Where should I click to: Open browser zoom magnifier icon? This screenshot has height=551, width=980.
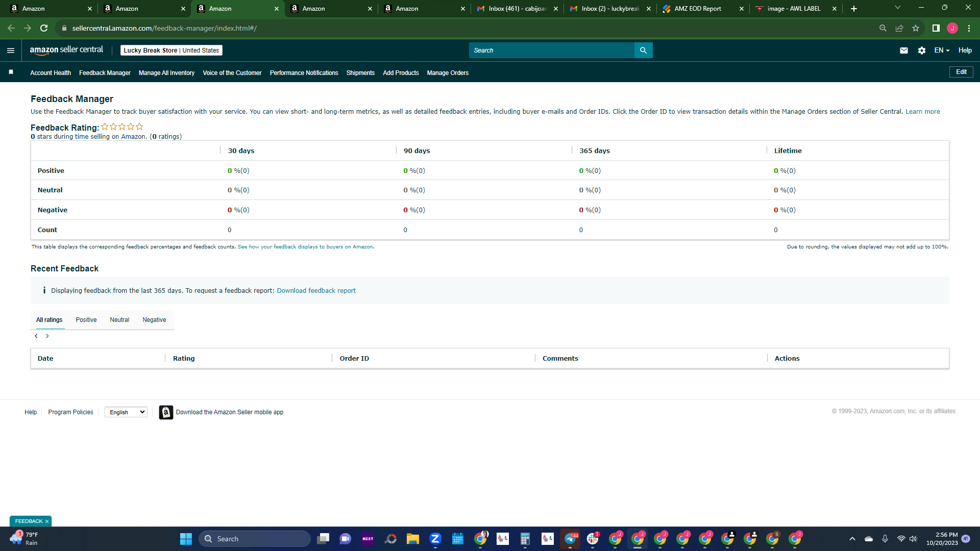pos(883,28)
